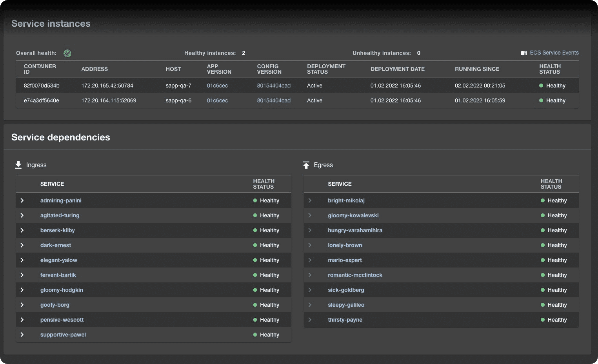598x364 pixels.
Task: Select the container row e74a3df5640e
Action: pyautogui.click(x=41, y=100)
